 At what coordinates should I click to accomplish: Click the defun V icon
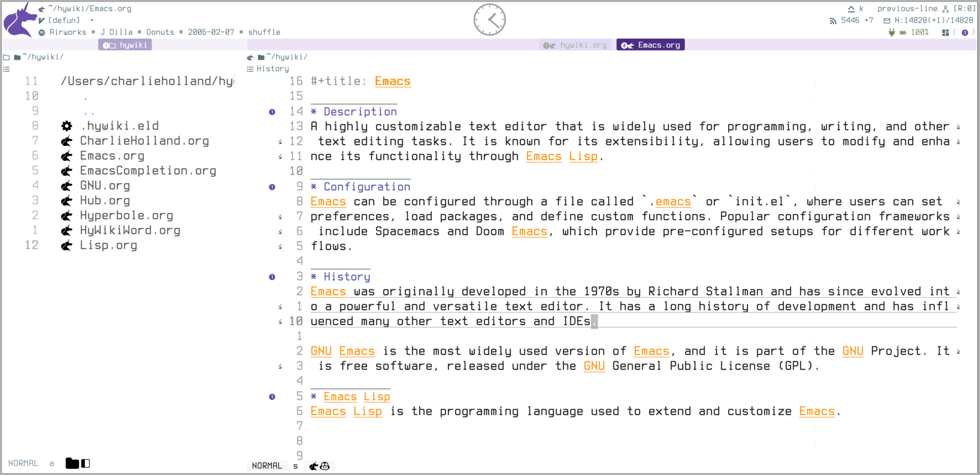(42, 21)
